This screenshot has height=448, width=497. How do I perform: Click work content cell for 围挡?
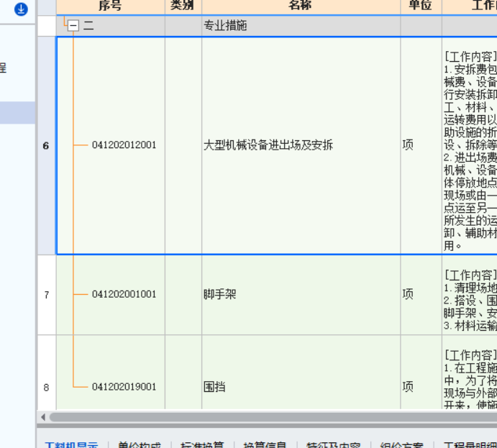[x=470, y=372]
